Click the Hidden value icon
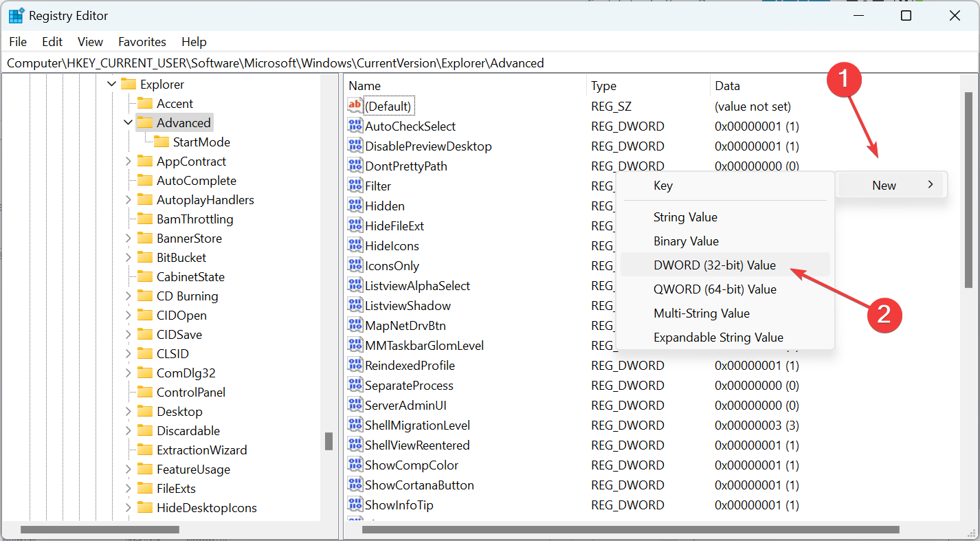Screen dimensions: 980x541 tap(355, 206)
